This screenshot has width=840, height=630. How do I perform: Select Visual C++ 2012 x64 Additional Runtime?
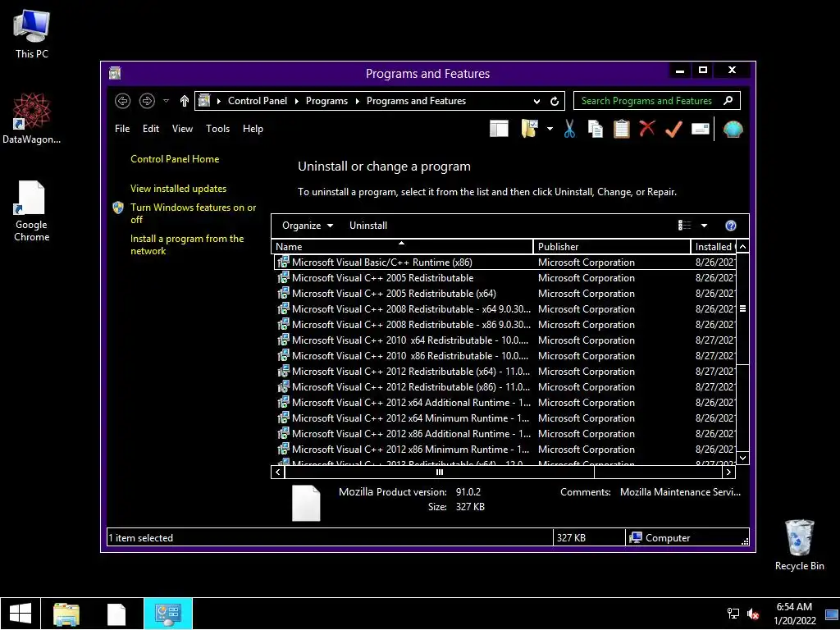point(504,402)
